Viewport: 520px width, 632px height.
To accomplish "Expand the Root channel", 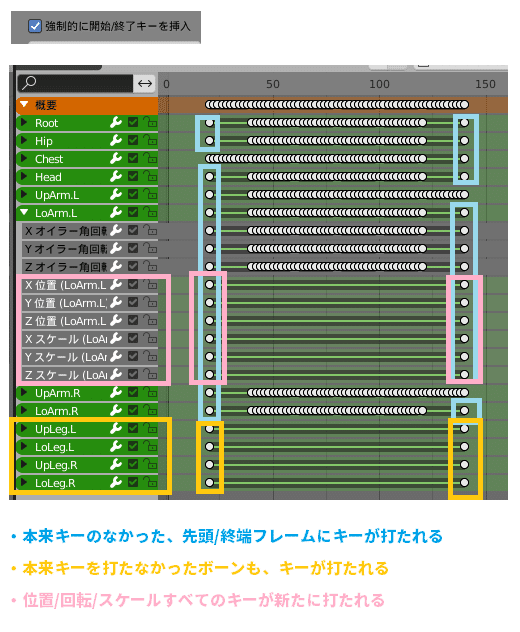I will point(24,122).
